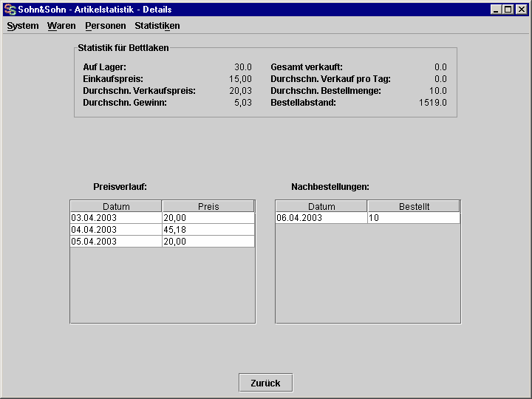Click the Sohn&Sohn app icon in title bar
Image resolution: width=532 pixels, height=399 pixels.
click(10, 10)
